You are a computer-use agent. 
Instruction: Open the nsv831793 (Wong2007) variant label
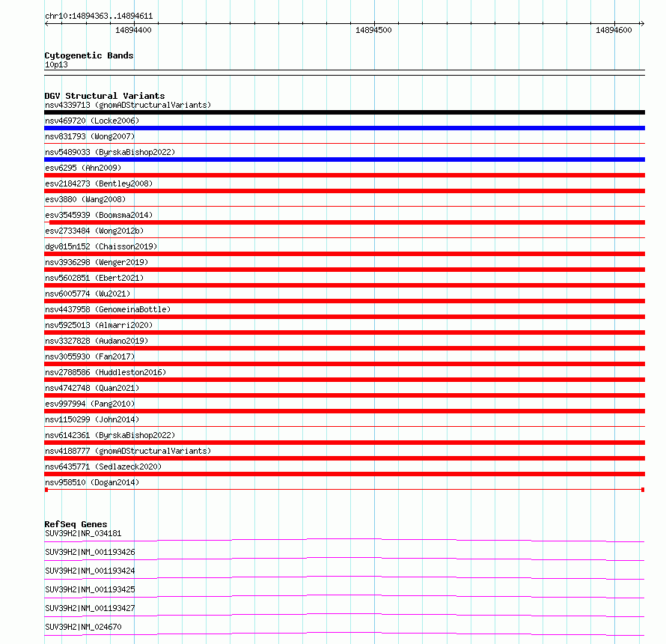(90, 136)
